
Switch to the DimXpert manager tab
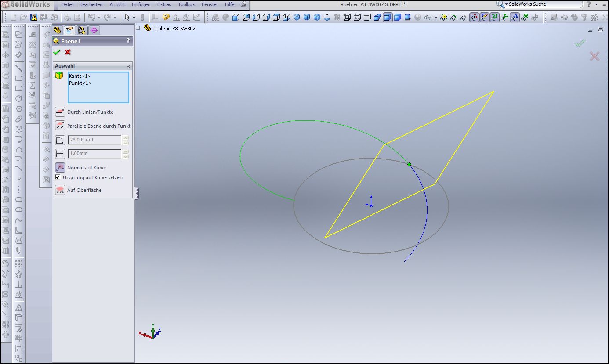pos(94,30)
